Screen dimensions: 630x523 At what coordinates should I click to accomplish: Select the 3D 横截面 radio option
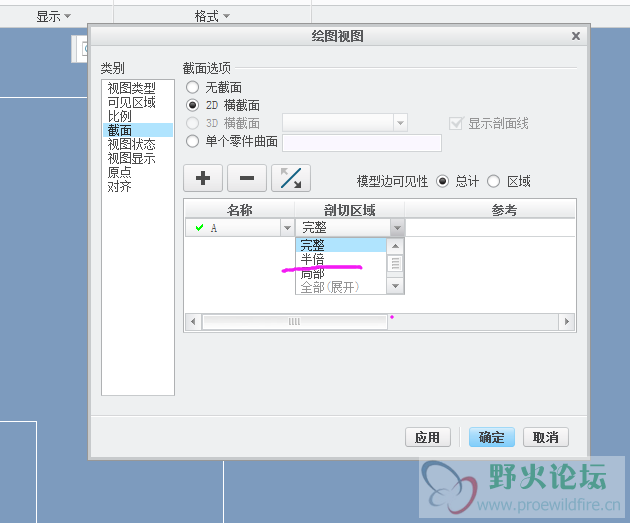coord(192,123)
